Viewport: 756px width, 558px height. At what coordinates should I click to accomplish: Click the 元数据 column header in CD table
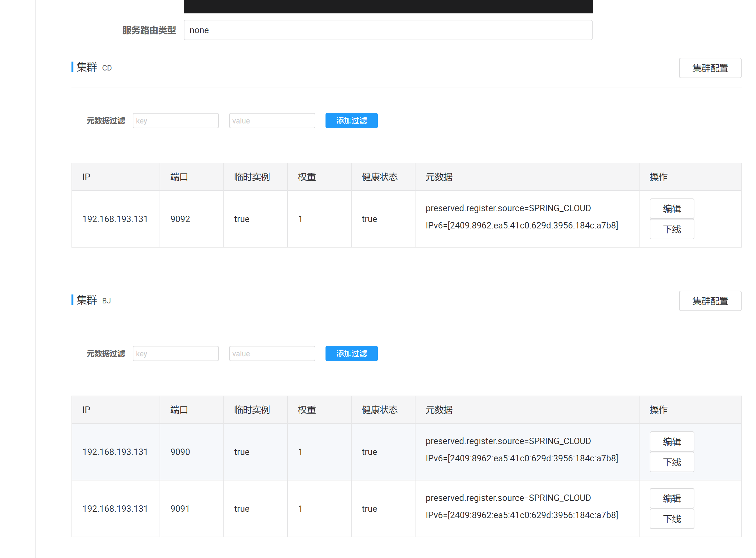point(439,177)
